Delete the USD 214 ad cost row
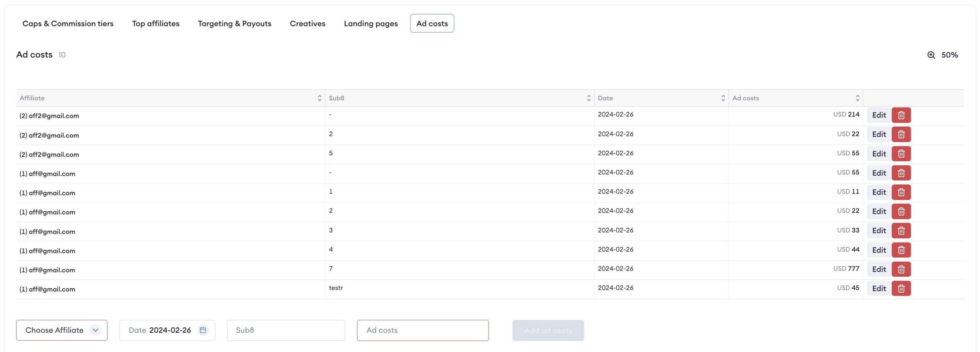This screenshot has height=352, width=980. (901, 115)
